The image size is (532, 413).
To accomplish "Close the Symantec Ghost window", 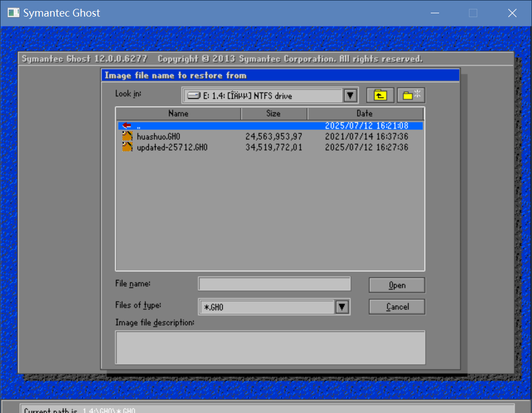I will click(512, 13).
